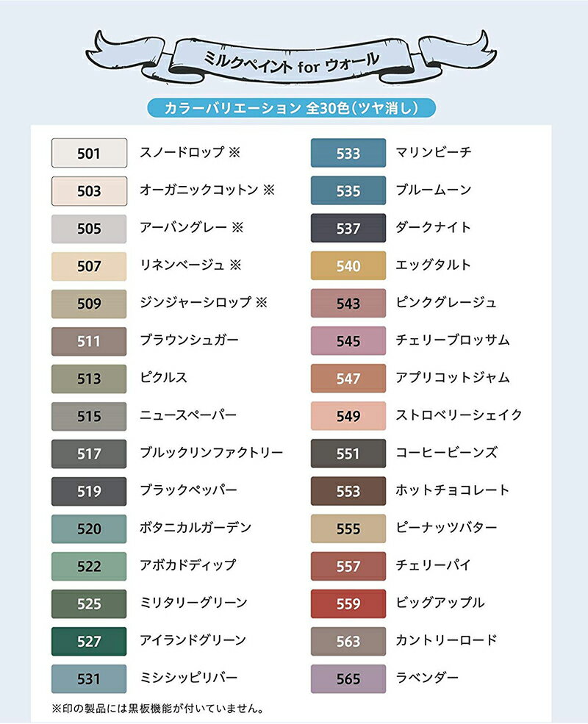Select the 503 organic cotton swatch
This screenshot has width=588, height=724.
[89, 190]
